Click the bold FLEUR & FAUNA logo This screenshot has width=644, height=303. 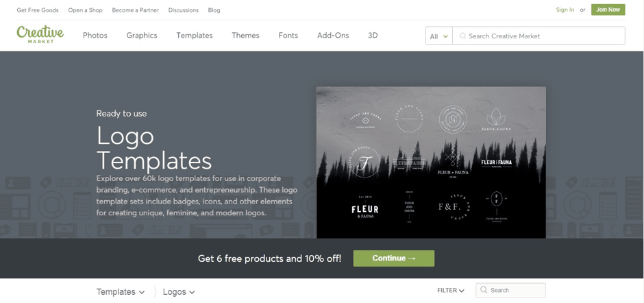pyautogui.click(x=364, y=207)
